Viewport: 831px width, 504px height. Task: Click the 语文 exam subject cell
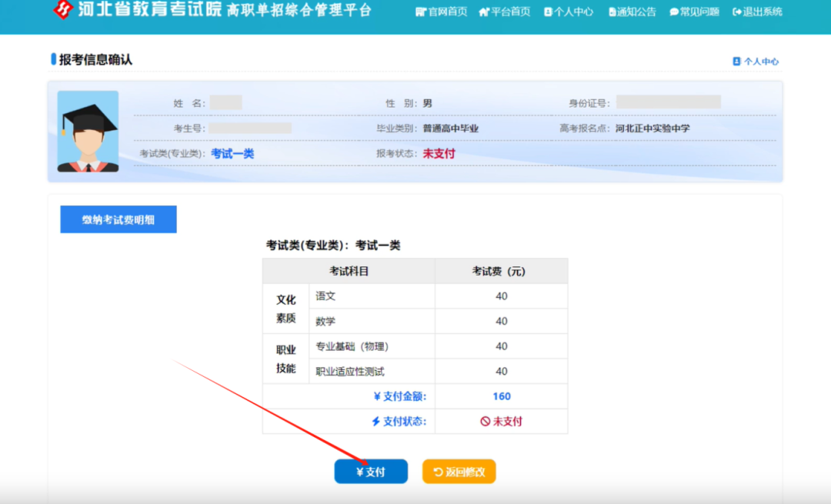[x=372, y=295]
